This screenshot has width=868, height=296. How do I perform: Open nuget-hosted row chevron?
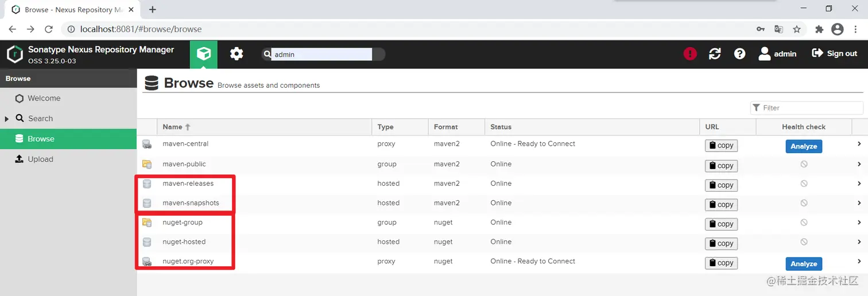[x=859, y=242]
